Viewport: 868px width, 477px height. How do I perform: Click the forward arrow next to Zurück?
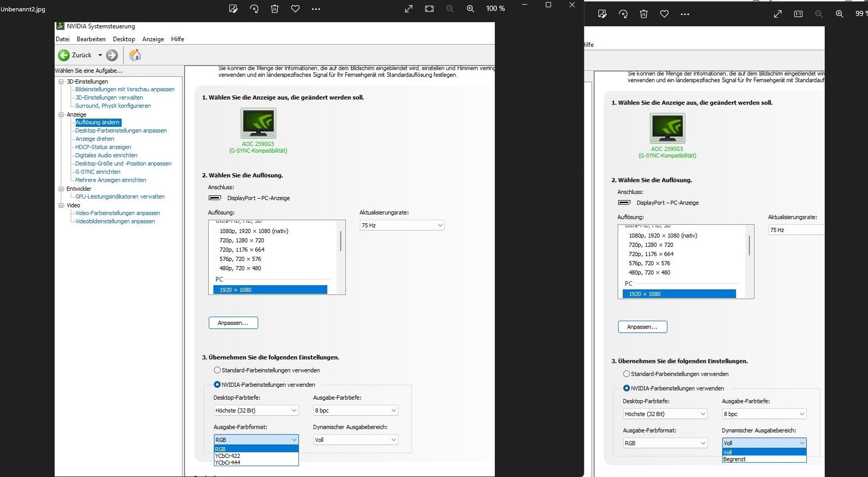(x=112, y=55)
